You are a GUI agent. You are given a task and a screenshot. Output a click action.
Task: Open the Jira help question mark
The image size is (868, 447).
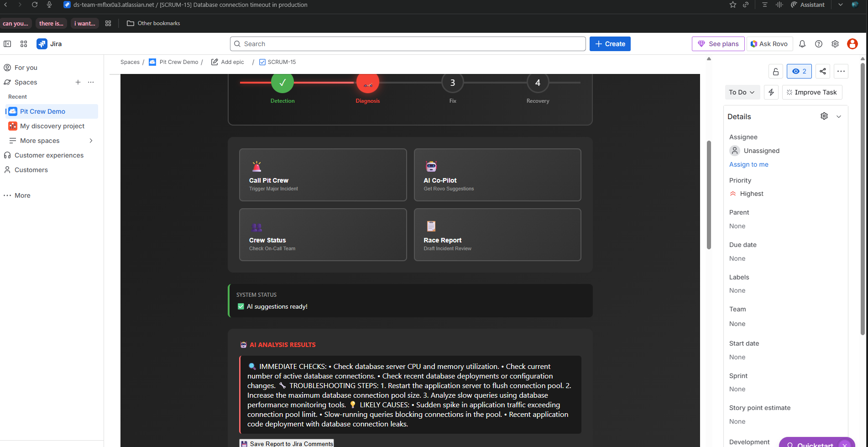819,44
